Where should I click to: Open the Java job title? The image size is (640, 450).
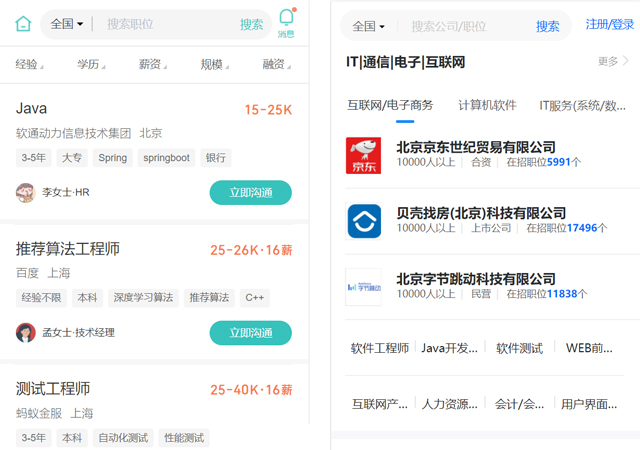(31, 109)
